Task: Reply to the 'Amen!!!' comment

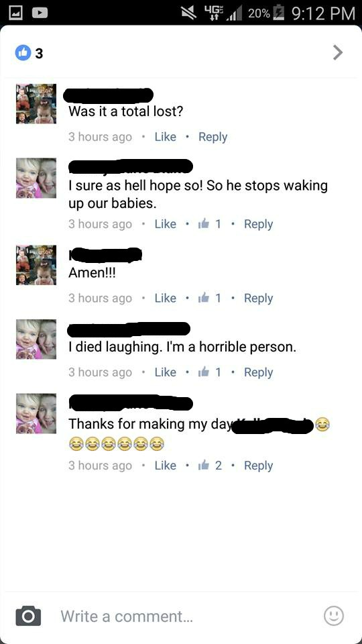Action: click(x=258, y=298)
